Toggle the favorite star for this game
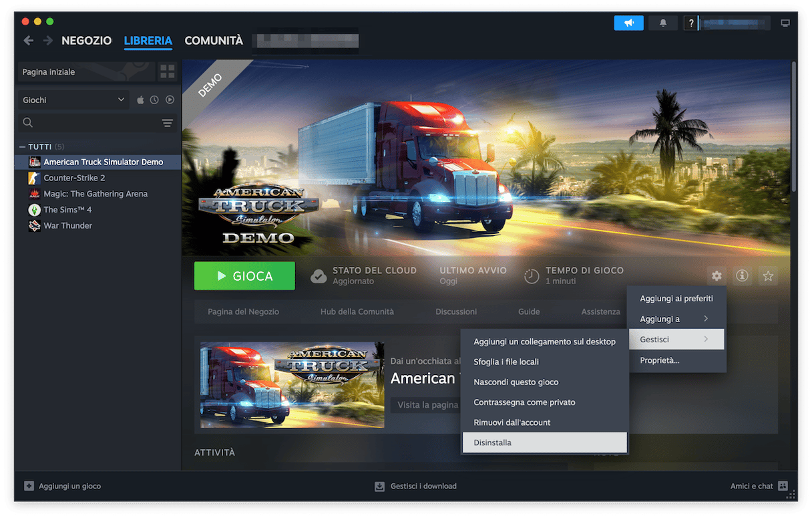This screenshot has height=518, width=812. click(x=768, y=275)
